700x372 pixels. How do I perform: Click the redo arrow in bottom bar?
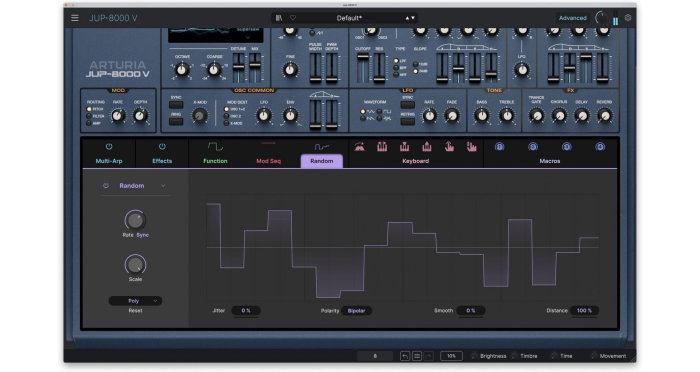click(429, 356)
